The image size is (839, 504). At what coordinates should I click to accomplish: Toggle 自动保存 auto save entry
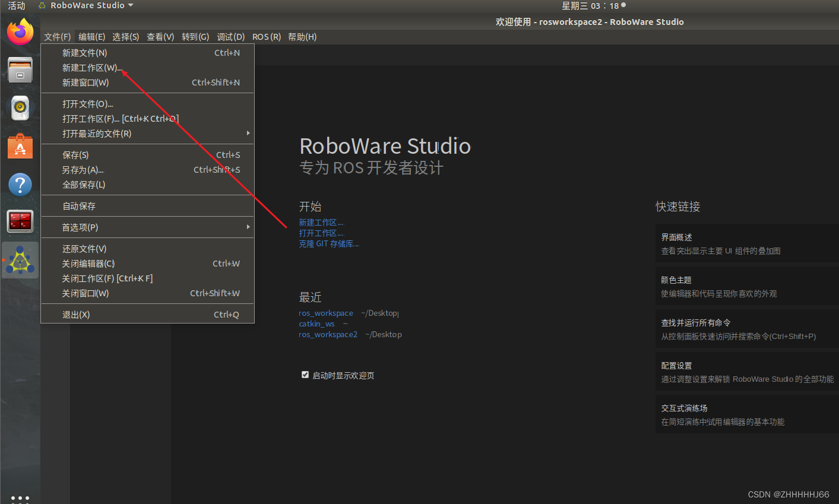(x=147, y=206)
